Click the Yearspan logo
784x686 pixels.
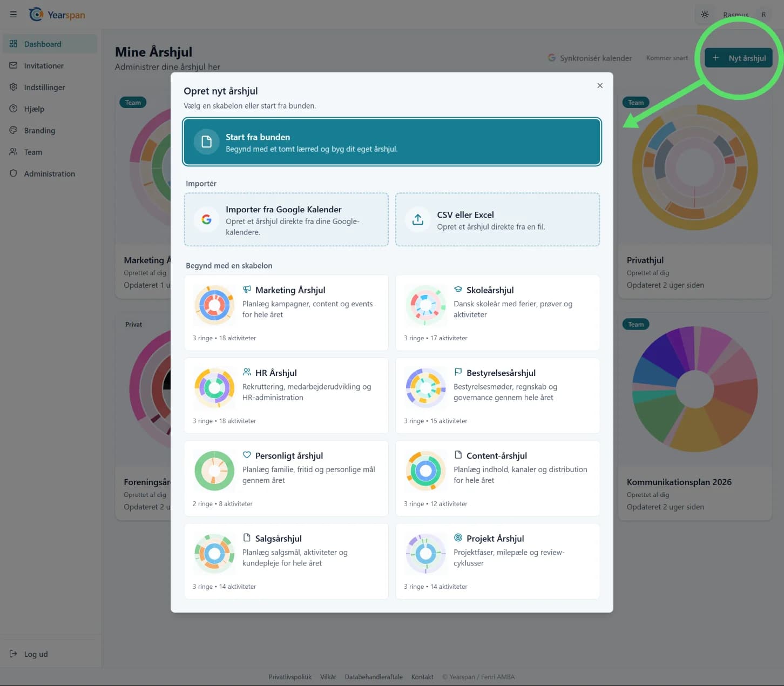coord(57,15)
